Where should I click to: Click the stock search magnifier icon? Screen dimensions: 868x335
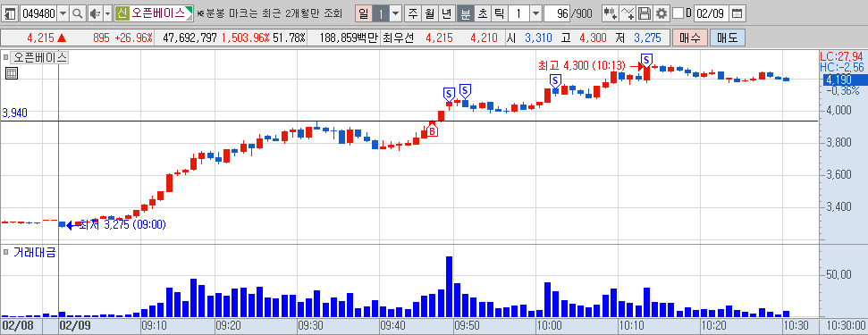click(78, 13)
